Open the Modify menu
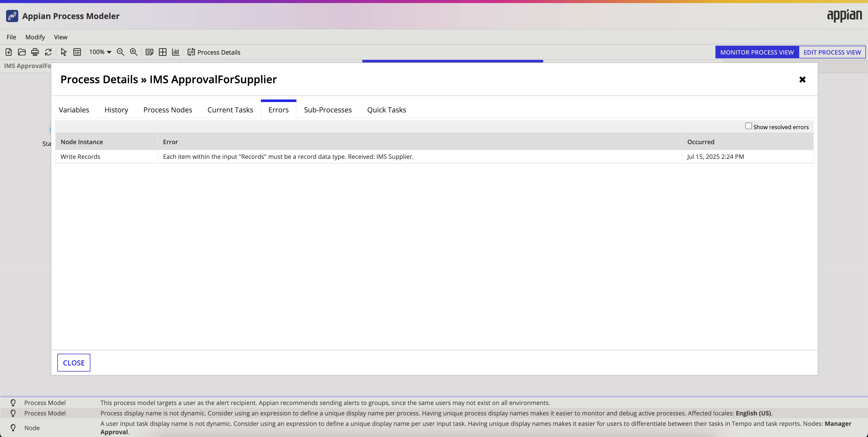 35,37
